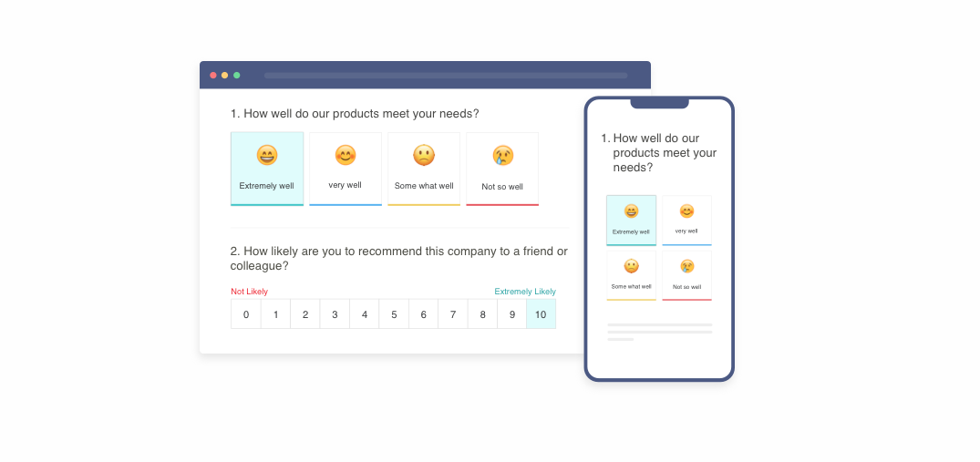Click the 'Not Likely' scale label
Viewport: 980px width, 462px height.
coord(249,292)
